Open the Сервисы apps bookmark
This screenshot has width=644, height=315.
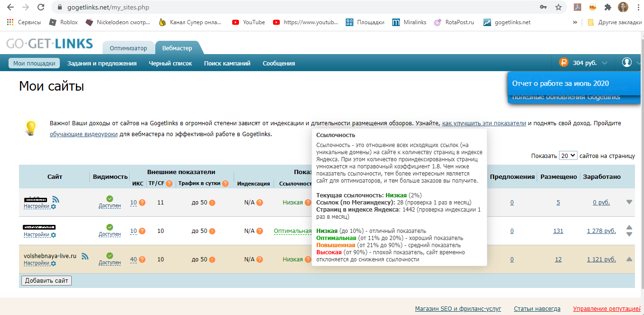[24, 22]
